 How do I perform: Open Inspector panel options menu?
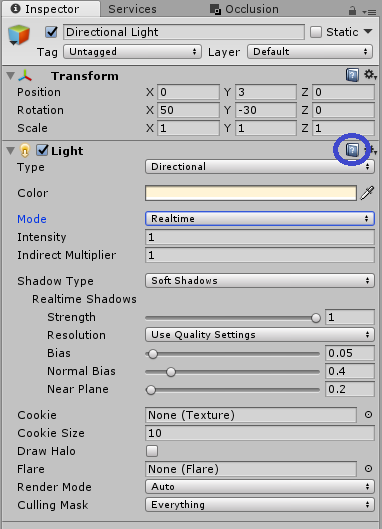point(370,12)
